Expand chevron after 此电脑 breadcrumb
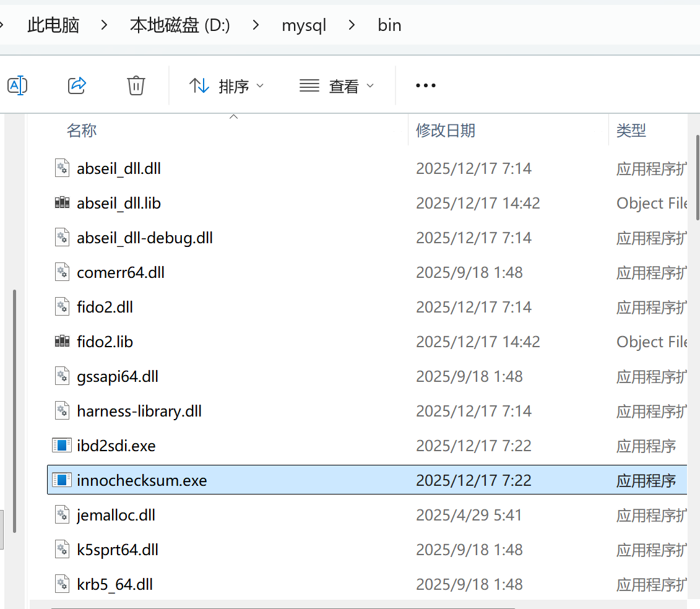Image resolution: width=700 pixels, height=609 pixels. (104, 25)
